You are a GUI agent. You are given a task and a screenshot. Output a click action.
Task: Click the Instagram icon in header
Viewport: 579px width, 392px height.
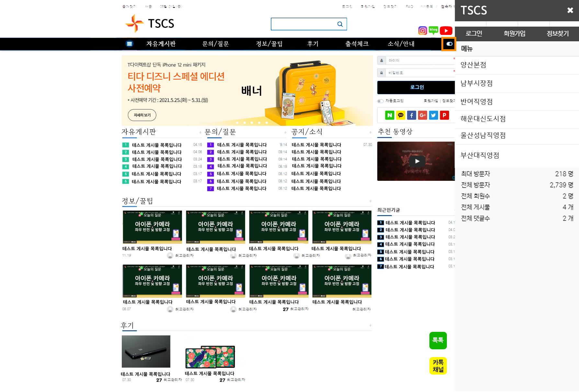(x=423, y=31)
